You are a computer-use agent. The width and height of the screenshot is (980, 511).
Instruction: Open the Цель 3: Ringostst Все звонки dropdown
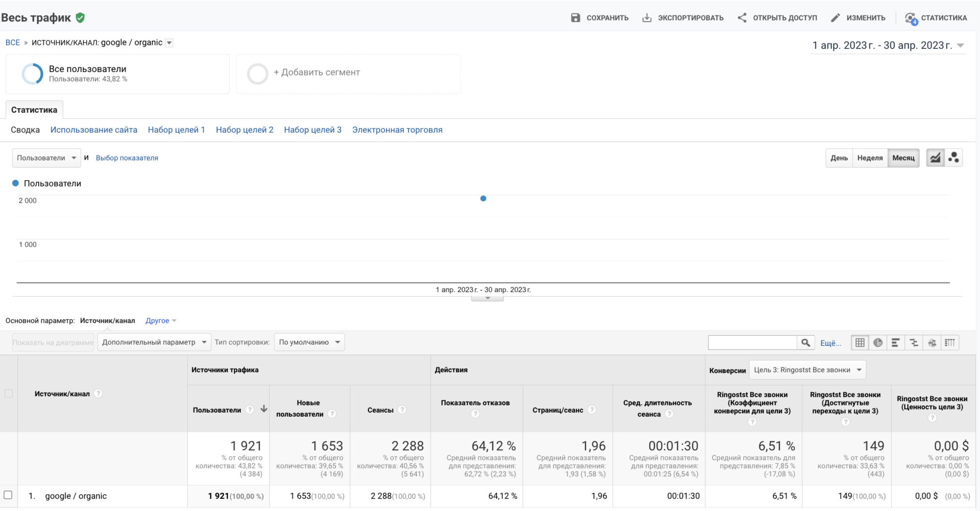[x=807, y=370]
